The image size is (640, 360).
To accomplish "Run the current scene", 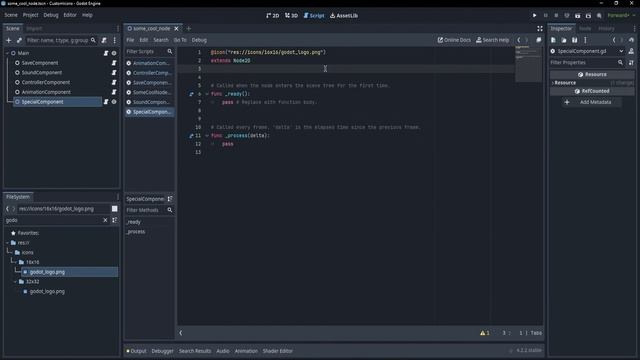I will coord(578,16).
